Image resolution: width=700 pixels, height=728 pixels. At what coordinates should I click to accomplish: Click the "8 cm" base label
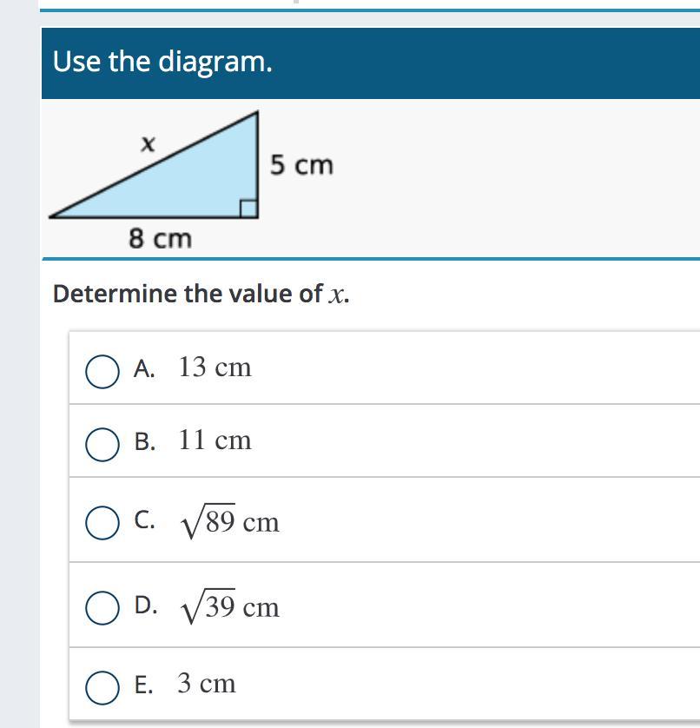[161, 238]
